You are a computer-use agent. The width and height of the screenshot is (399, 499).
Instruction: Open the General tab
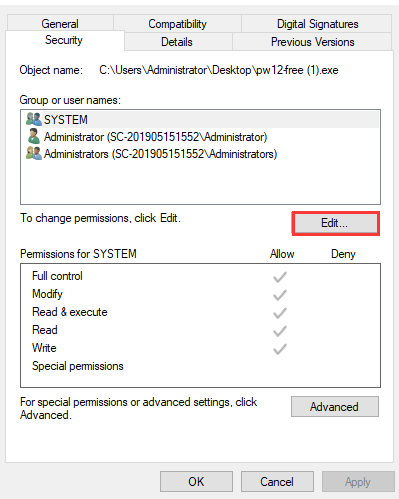pyautogui.click(x=60, y=23)
